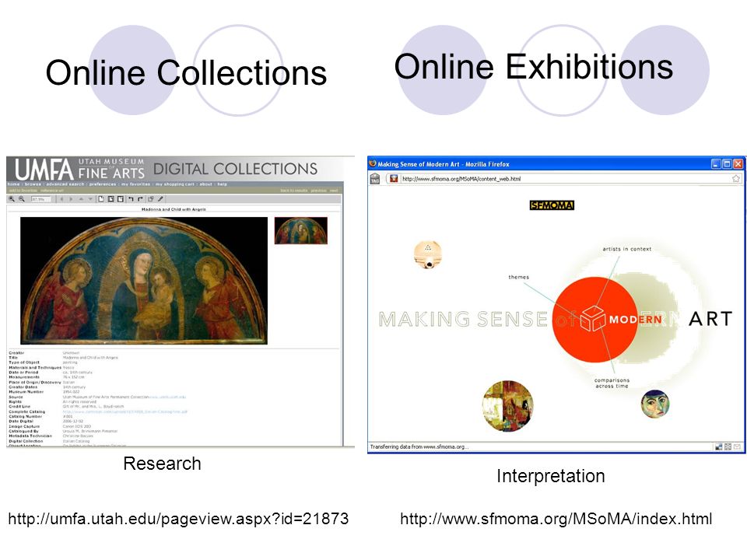Screen dimensions: 747x560
Task: Click the reference url link
Action: pos(52,191)
